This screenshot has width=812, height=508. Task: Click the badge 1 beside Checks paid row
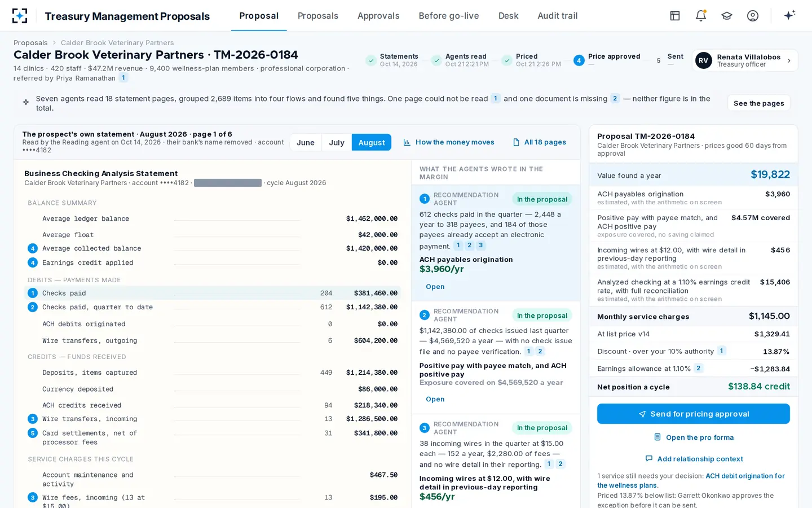pyautogui.click(x=33, y=293)
